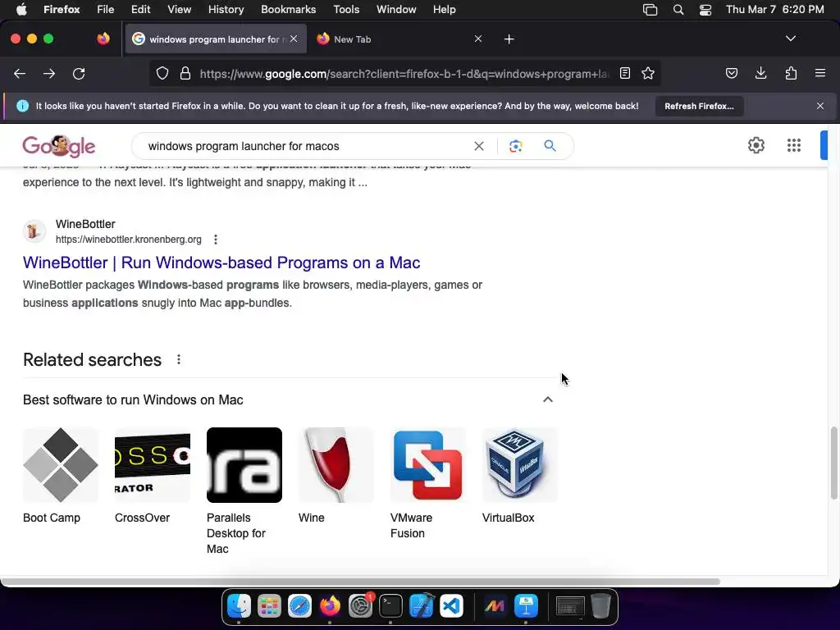Viewport: 840px width, 630px height.
Task: Dismiss the Firefox refresh notification bar
Action: 819,106
